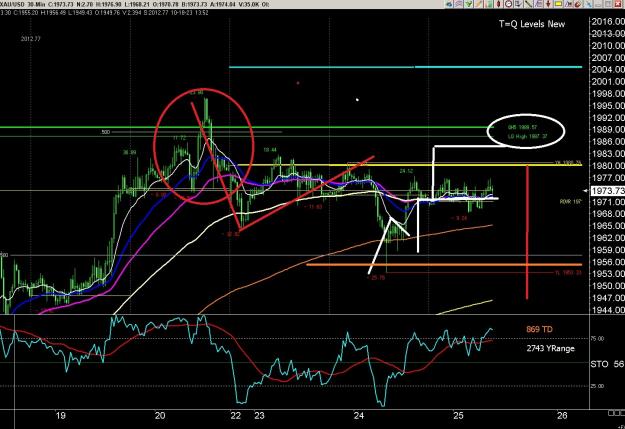Click the blue pin icon in toolbar
Screen dimensions: 625x429
point(588,4)
